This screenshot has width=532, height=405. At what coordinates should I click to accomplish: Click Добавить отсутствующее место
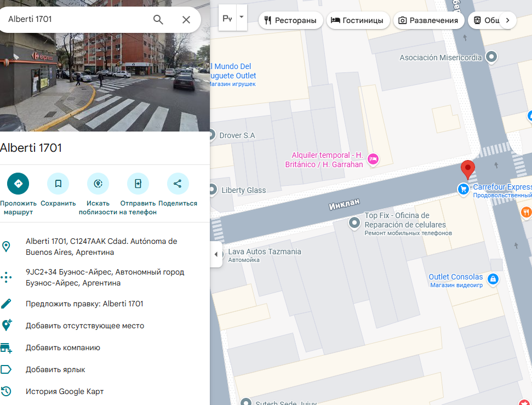85,326
